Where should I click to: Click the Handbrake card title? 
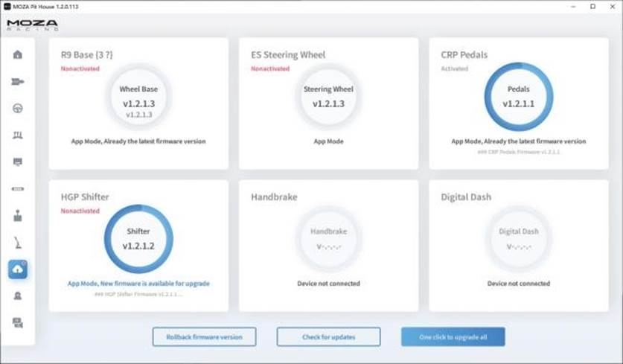coord(274,197)
